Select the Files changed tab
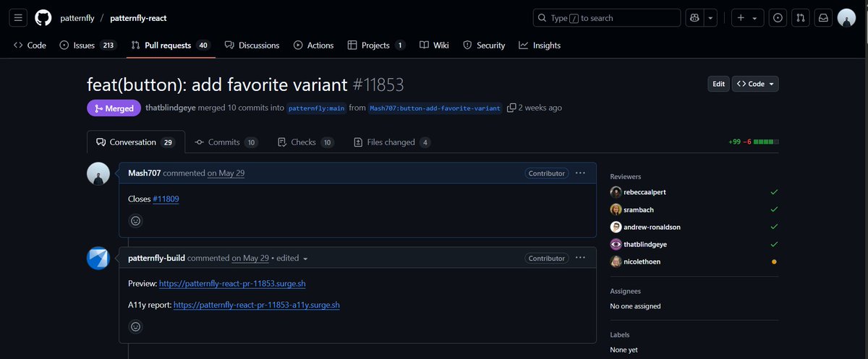 click(x=392, y=142)
